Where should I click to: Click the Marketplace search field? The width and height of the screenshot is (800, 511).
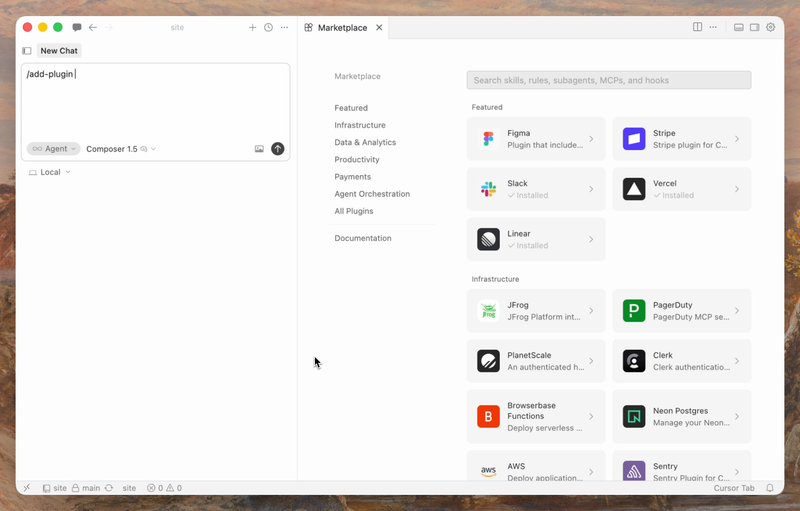609,80
